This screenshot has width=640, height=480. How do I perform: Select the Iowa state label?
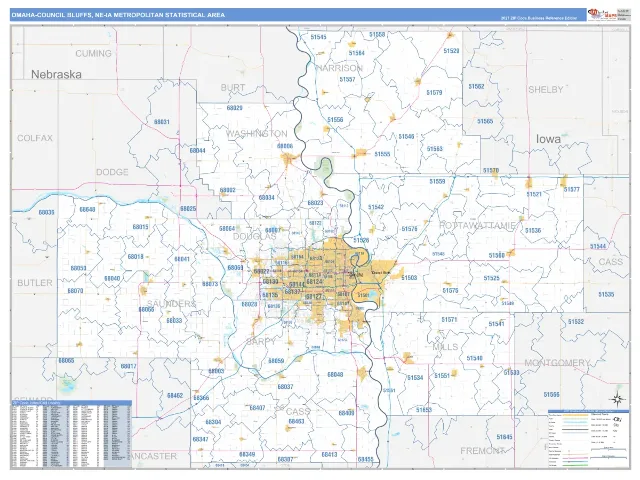click(x=548, y=139)
